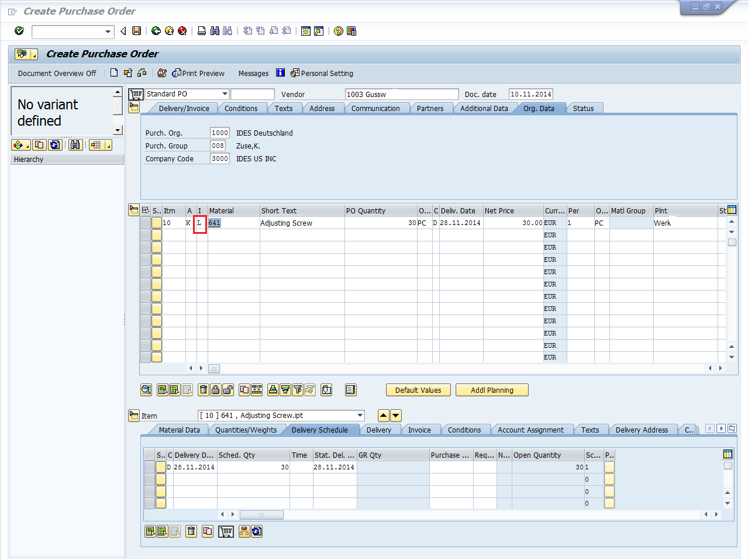Click the Lock item padlock icon
The height and width of the screenshot is (560, 748).
215,390
